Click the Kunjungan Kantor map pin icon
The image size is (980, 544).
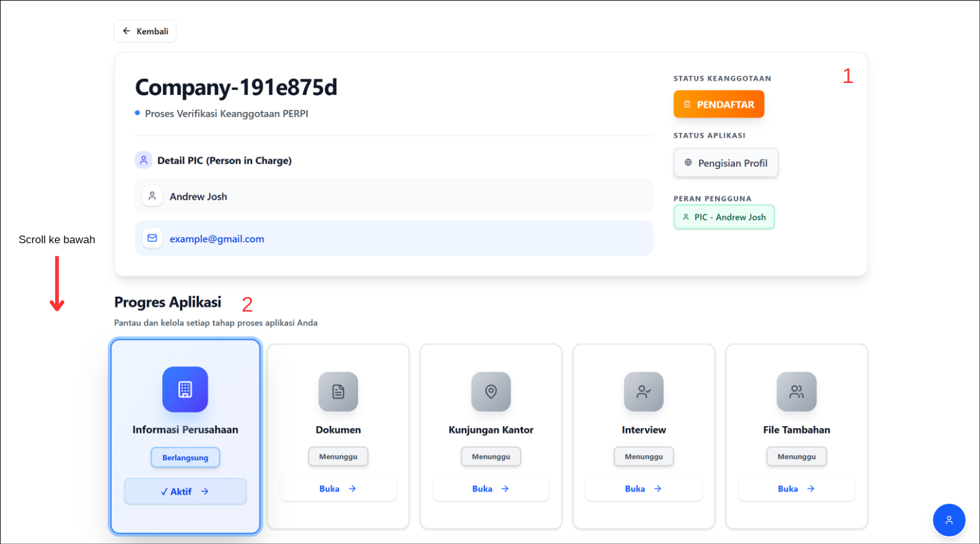(x=491, y=392)
